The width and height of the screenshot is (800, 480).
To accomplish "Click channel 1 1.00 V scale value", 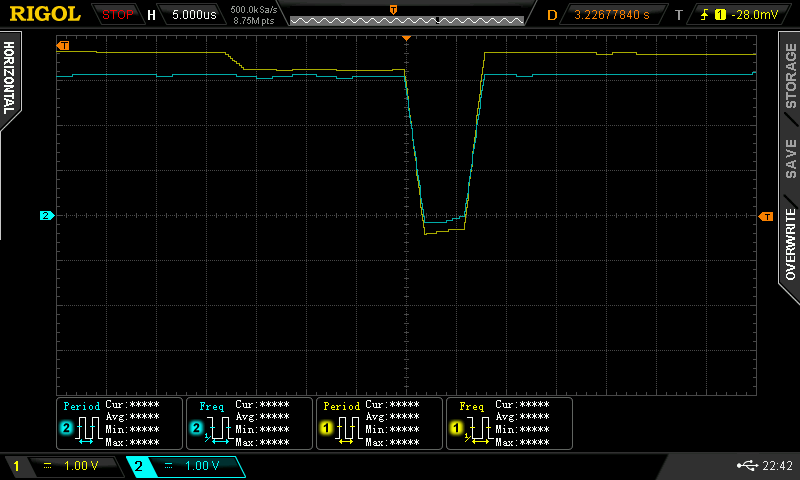I will point(81,466).
